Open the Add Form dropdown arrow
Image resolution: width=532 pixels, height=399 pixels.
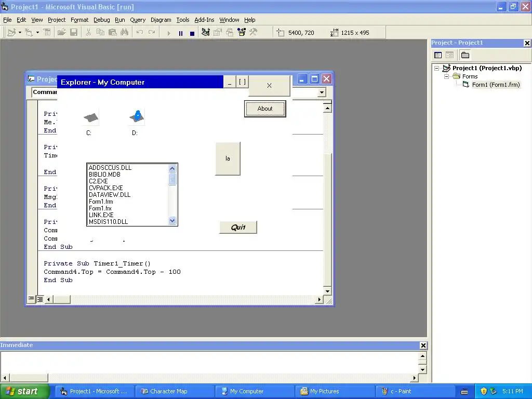click(x=37, y=33)
